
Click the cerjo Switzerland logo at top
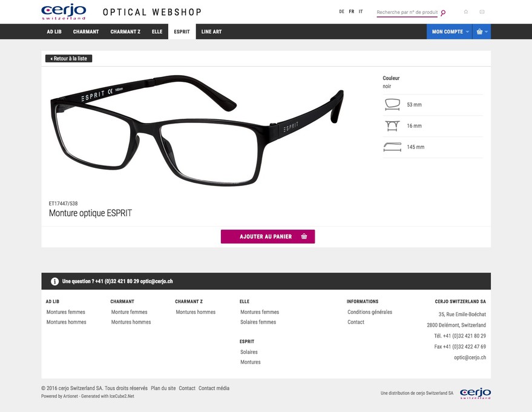click(64, 12)
